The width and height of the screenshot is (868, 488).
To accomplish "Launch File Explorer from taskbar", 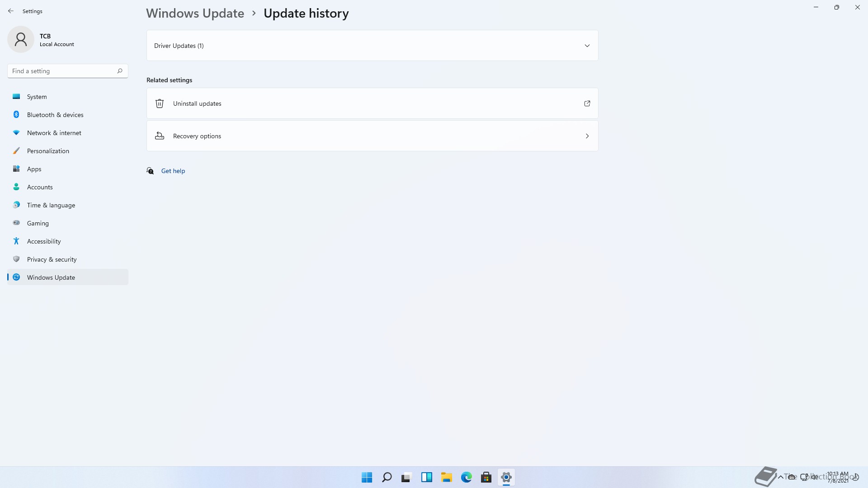I will pyautogui.click(x=447, y=477).
